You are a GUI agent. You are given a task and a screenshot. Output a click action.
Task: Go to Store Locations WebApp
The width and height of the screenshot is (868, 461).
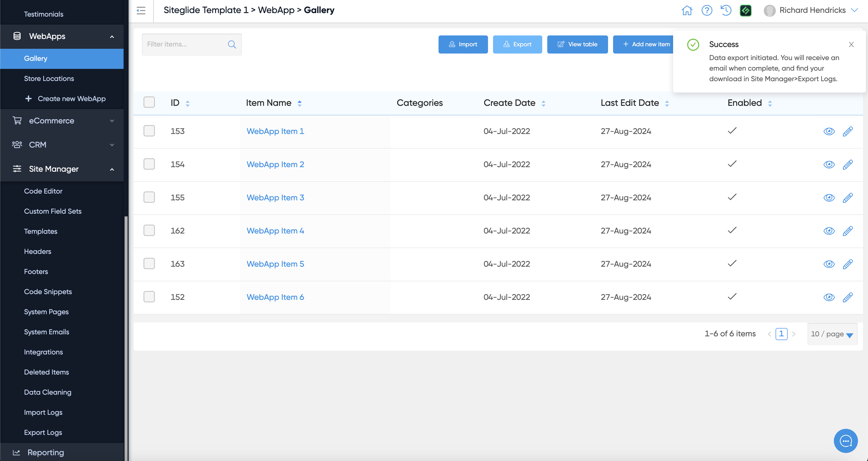[x=49, y=79]
